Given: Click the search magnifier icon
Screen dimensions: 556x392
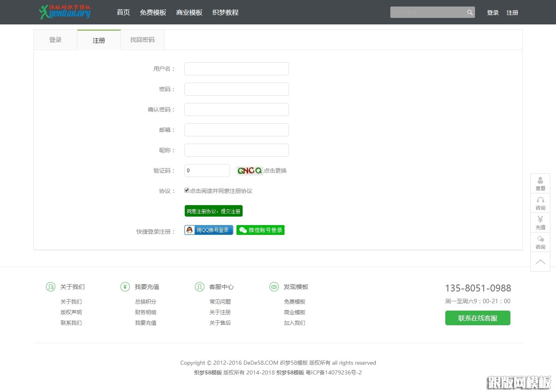Looking at the screenshot, I should pos(469,12).
